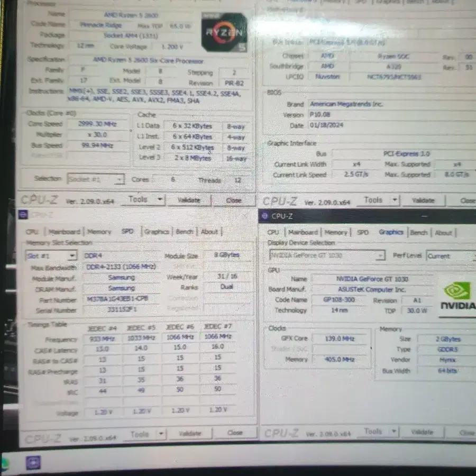Click the Ryzen 5 processor logo

[x=224, y=32]
